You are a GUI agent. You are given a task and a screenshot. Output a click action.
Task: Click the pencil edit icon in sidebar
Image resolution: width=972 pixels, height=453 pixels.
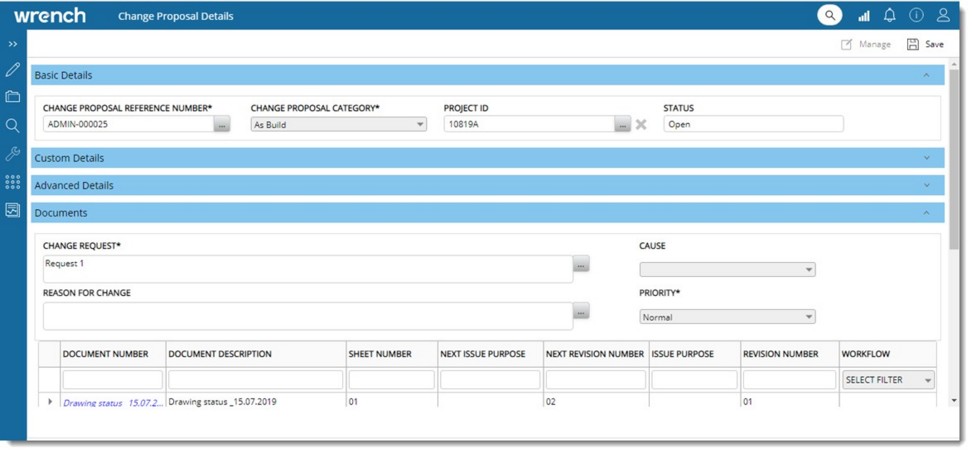13,70
